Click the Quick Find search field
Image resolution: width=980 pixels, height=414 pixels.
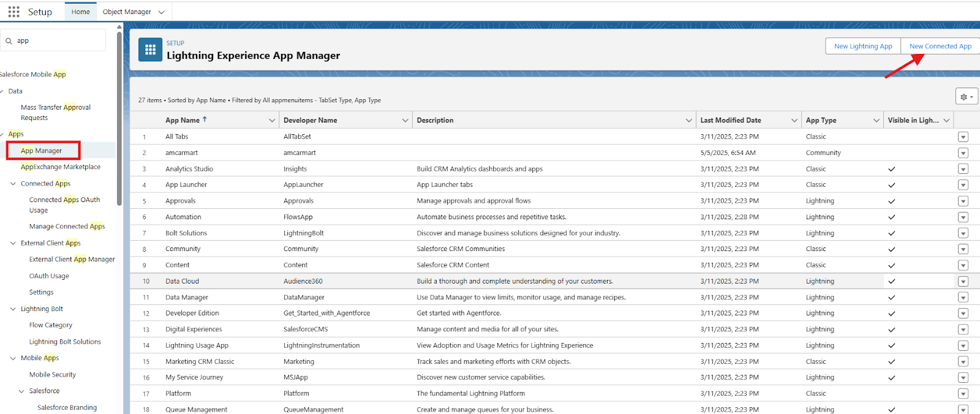pyautogui.click(x=53, y=40)
